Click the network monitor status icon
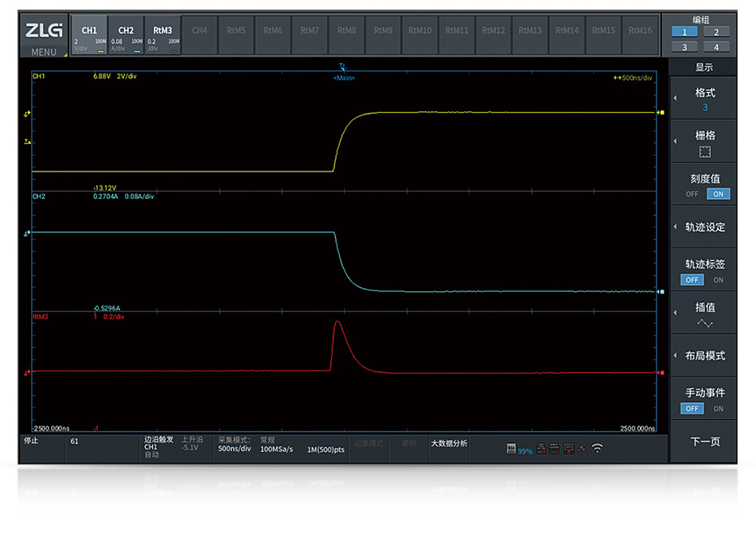Screen dimensions: 756x541 click(569, 449)
